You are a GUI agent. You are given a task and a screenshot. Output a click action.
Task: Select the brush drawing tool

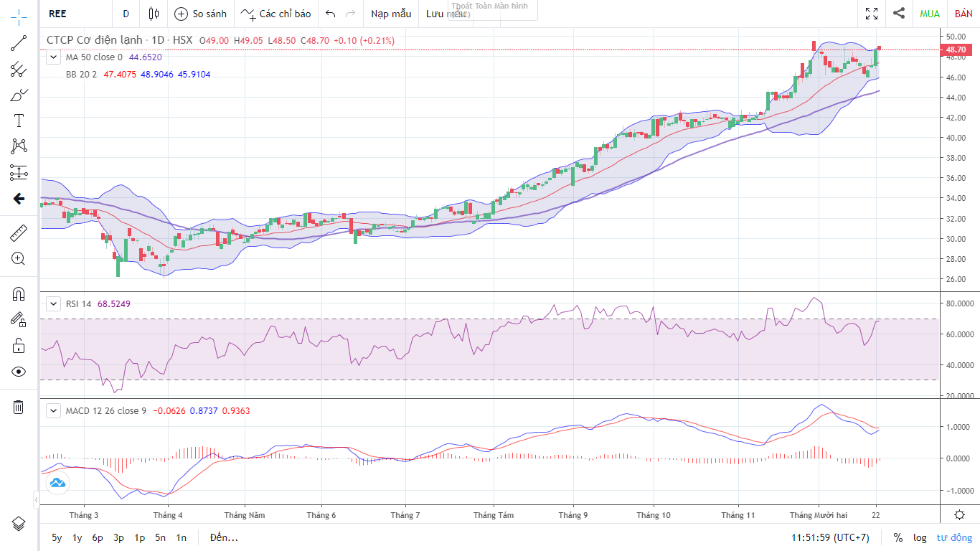click(19, 95)
